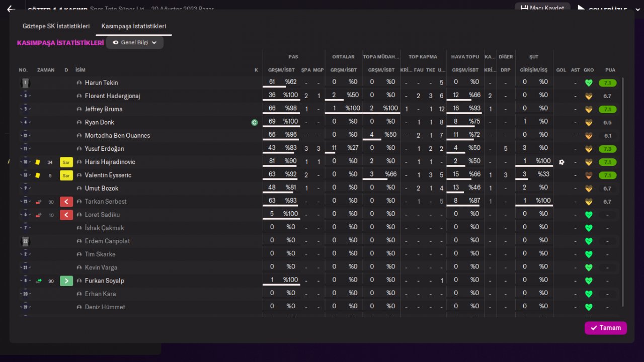Click player name Furkan Soyalp
644x362 pixels.
[104, 281]
